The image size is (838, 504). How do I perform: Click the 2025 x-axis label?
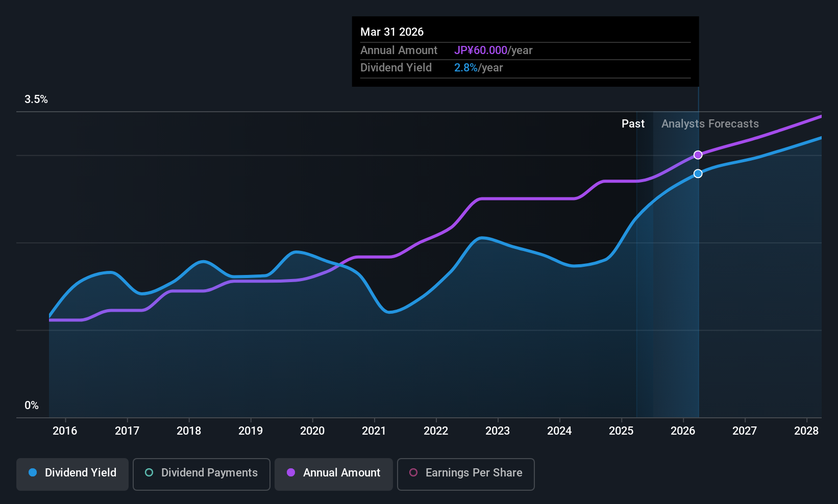(621, 431)
